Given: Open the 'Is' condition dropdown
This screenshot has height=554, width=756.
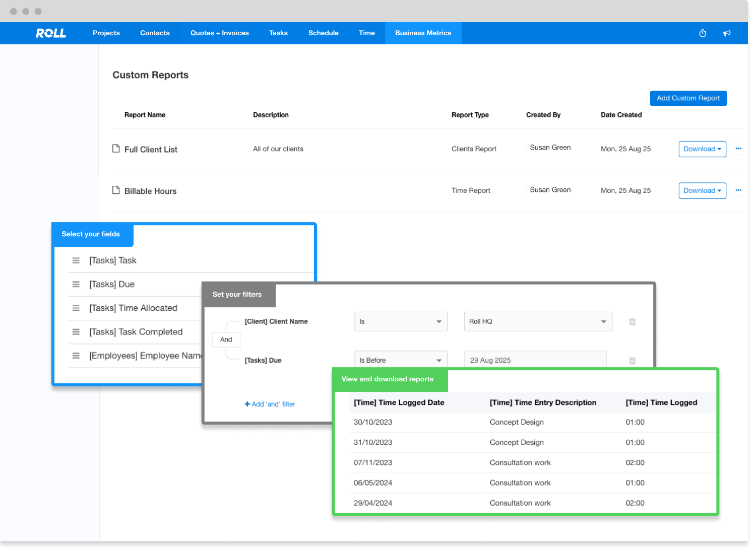Looking at the screenshot, I should click(x=401, y=322).
